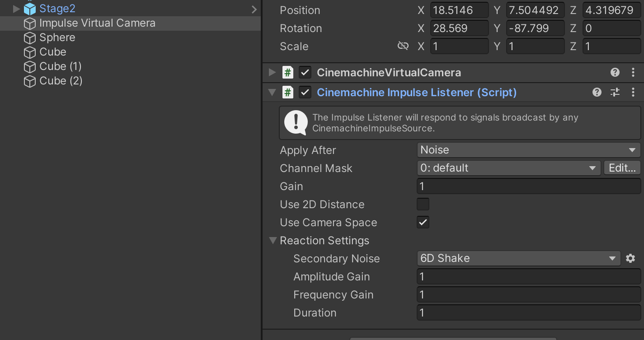
Task: Open help for CinemachineVirtualCamera component
Action: coord(615,72)
